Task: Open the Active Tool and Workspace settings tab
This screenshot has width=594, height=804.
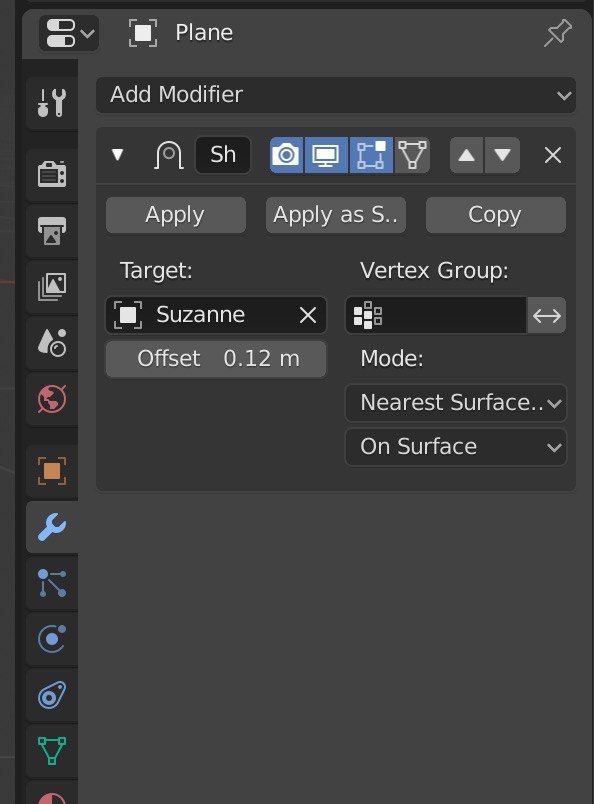Action: coord(52,103)
